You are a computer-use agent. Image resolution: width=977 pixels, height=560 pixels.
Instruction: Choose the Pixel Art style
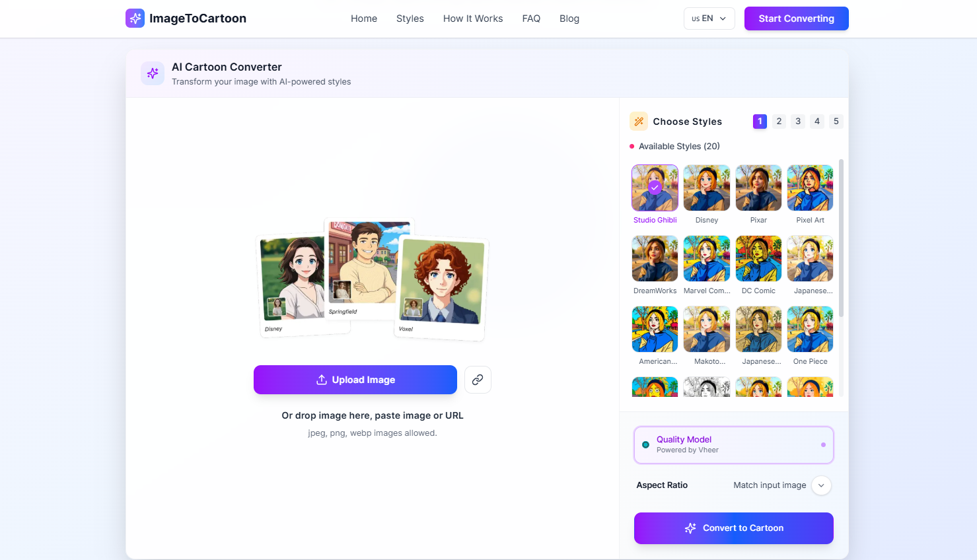click(810, 188)
